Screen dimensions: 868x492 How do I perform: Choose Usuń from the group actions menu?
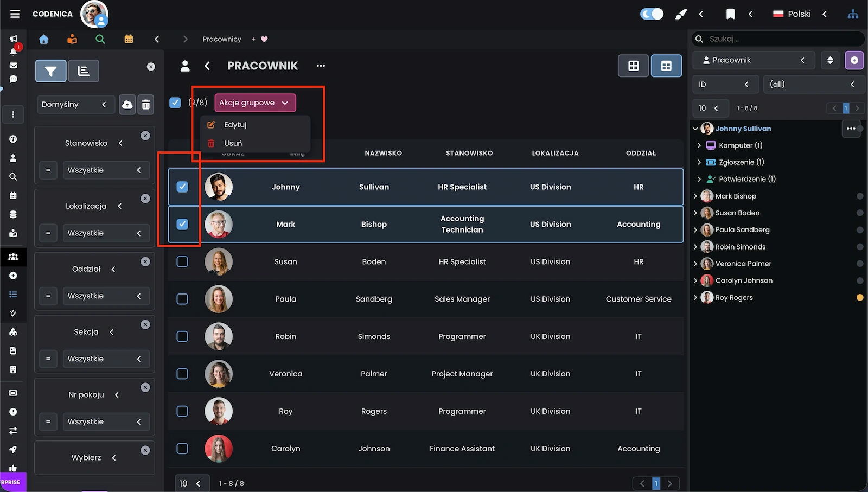point(233,143)
